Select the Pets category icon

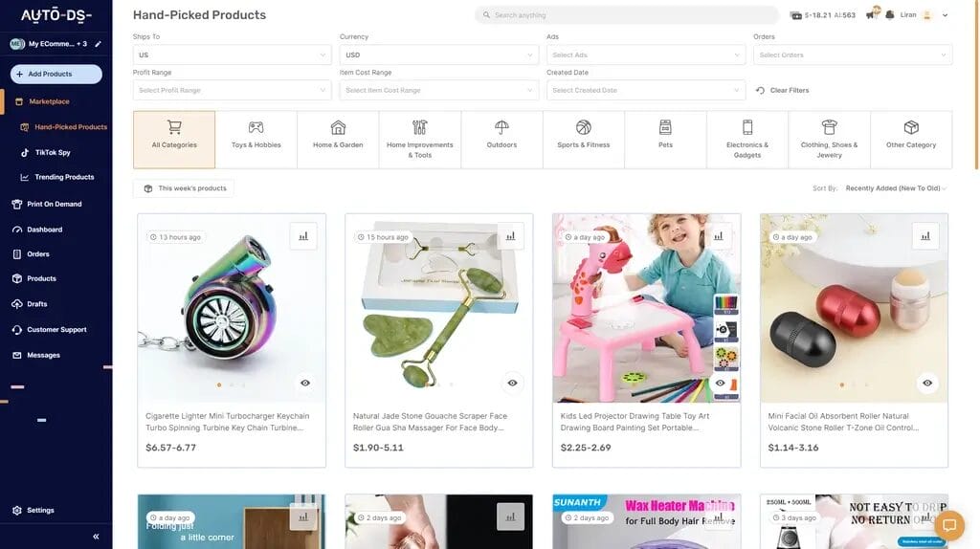coord(665,134)
